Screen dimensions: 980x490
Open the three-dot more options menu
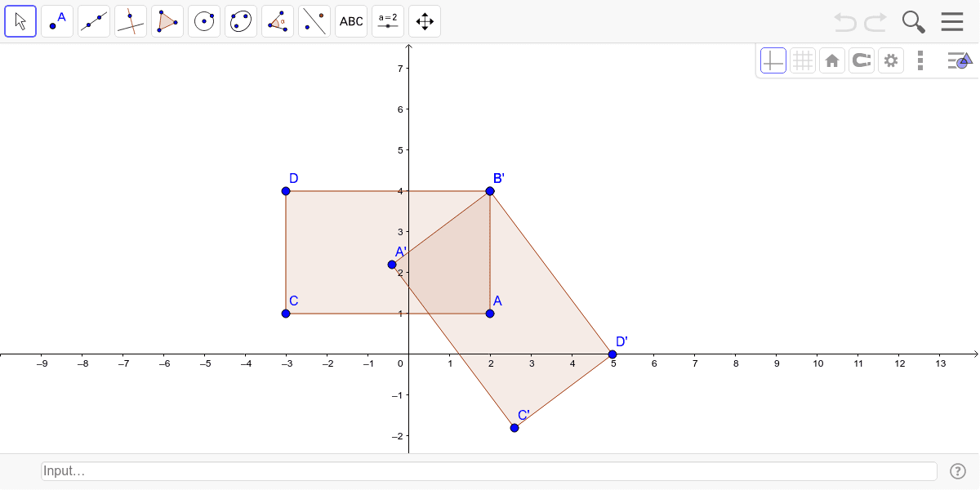point(920,60)
